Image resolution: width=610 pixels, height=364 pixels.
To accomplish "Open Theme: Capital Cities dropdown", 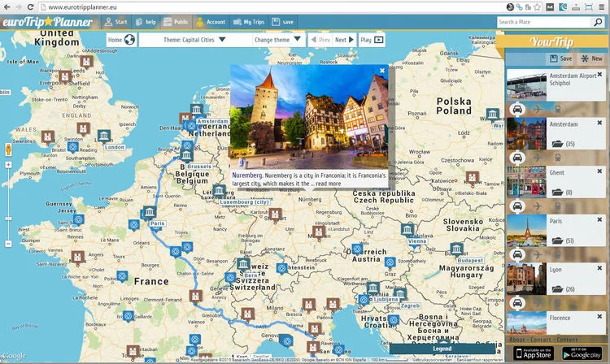I will (x=194, y=40).
